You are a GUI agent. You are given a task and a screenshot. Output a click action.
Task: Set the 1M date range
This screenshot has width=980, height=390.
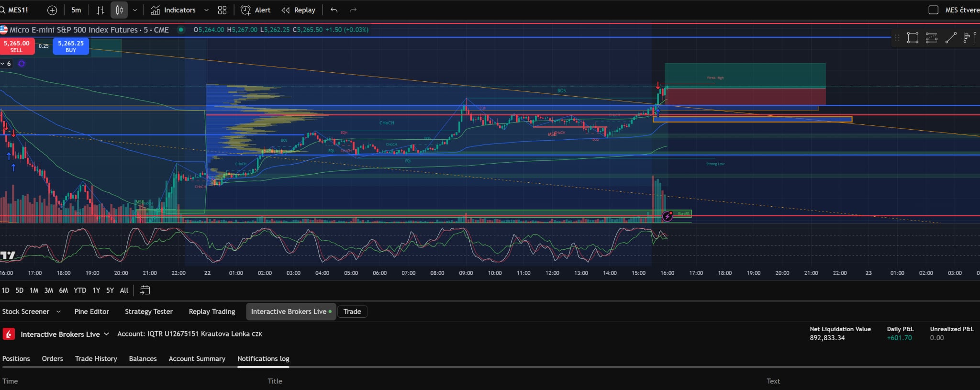tap(33, 290)
